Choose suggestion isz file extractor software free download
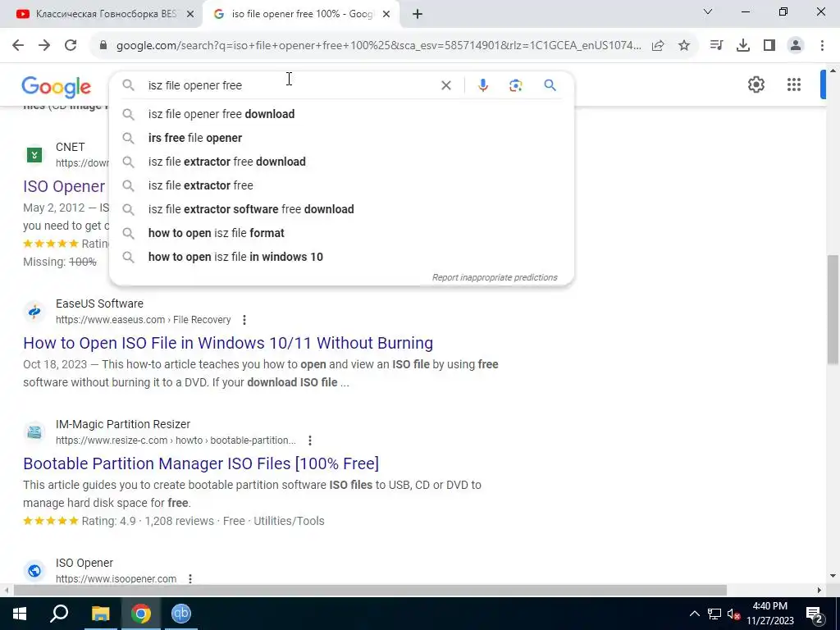Viewport: 840px width, 630px height. (342, 209)
